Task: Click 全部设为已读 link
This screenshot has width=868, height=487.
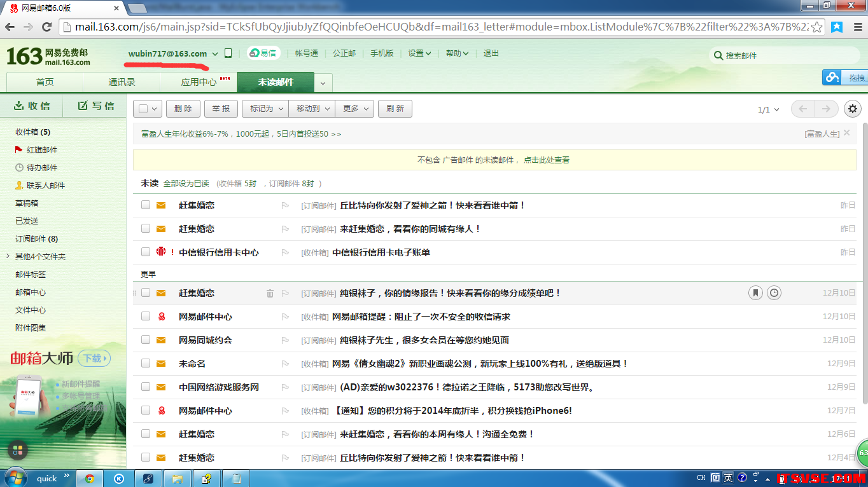Action: (186, 183)
